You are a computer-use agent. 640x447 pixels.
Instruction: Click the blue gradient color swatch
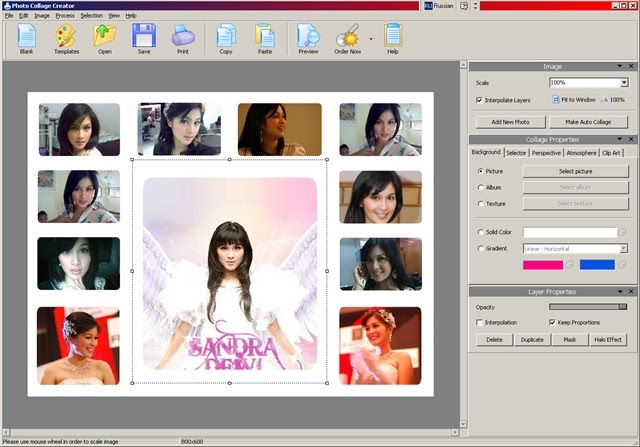pyautogui.click(x=597, y=265)
